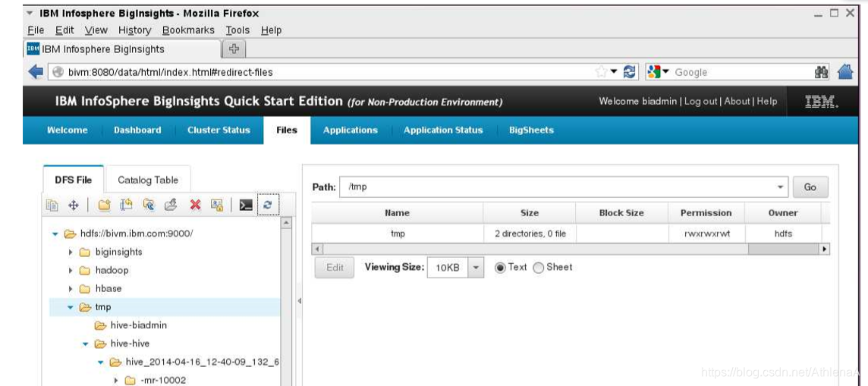Open the search engine selector dropdown arrow
The width and height of the screenshot is (868, 386).
(x=666, y=72)
